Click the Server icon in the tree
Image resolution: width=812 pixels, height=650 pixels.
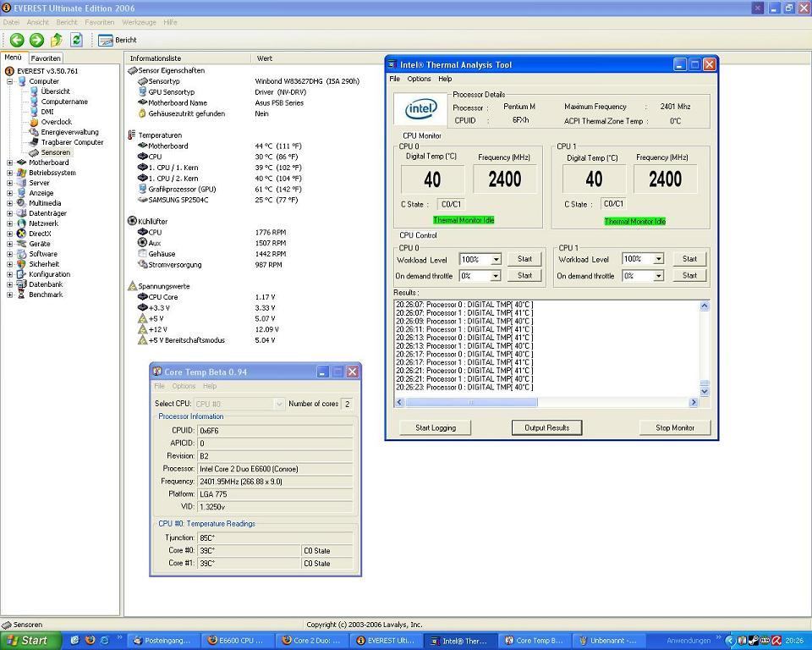(21, 183)
